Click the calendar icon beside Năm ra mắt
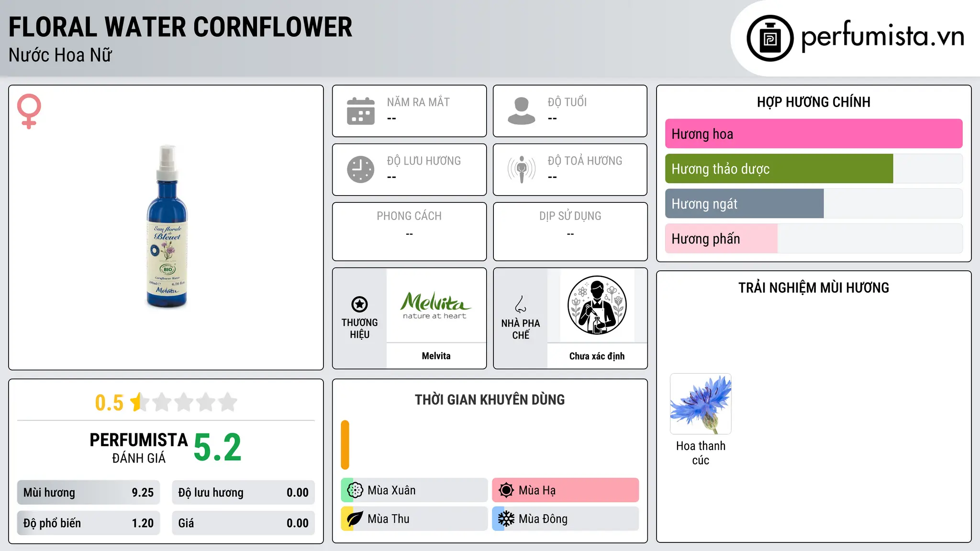The width and height of the screenshot is (980, 551). [361, 111]
